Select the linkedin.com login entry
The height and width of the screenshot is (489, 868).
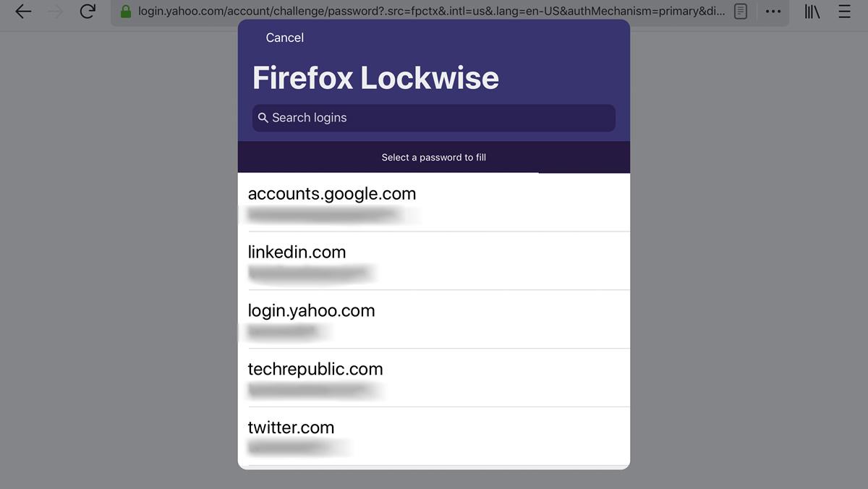434,261
